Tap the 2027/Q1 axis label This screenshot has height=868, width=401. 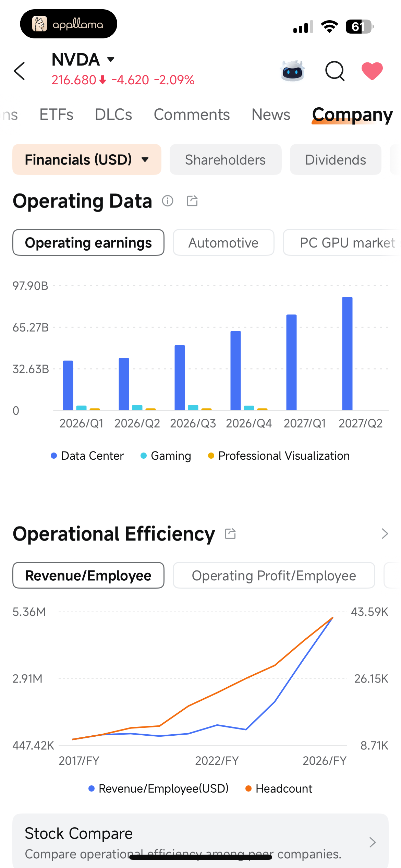[305, 423]
